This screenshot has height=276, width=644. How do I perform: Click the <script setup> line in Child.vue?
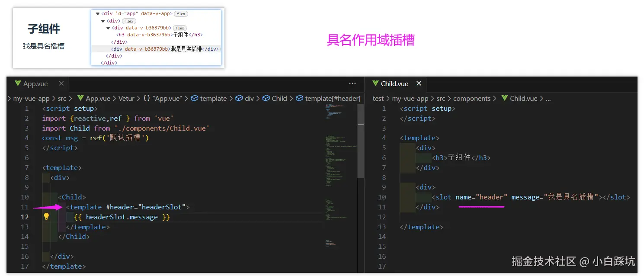(428, 108)
